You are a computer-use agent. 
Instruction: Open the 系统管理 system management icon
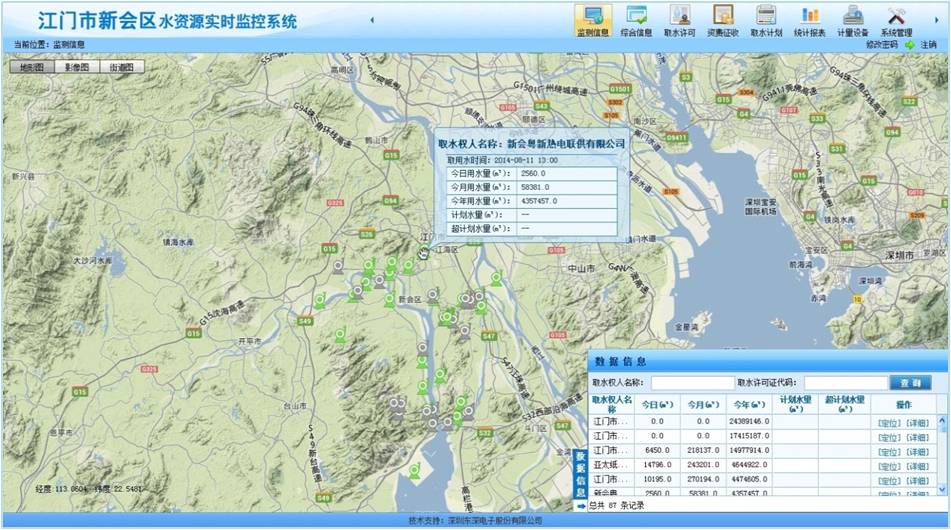point(896,20)
